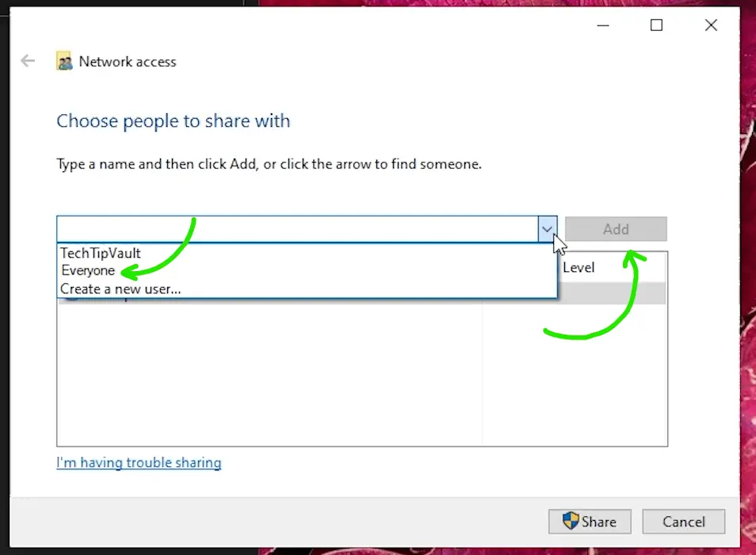Click the Share button

pos(590,521)
